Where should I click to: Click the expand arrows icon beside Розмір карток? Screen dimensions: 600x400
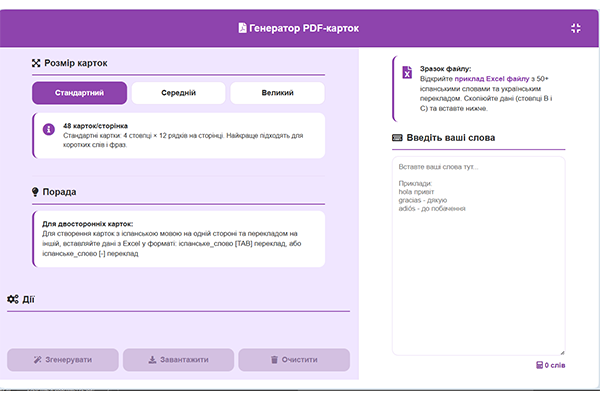[36, 63]
